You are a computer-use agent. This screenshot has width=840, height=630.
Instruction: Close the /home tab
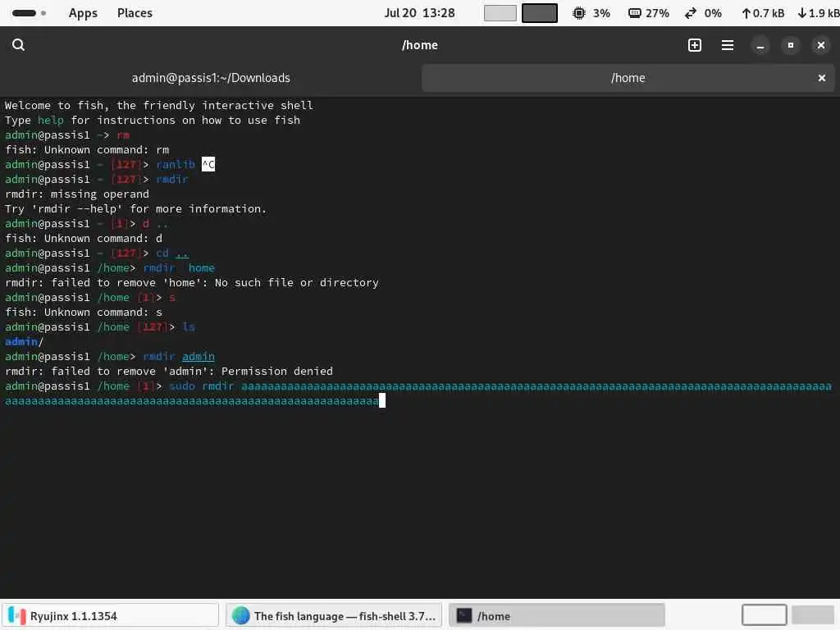(x=822, y=78)
